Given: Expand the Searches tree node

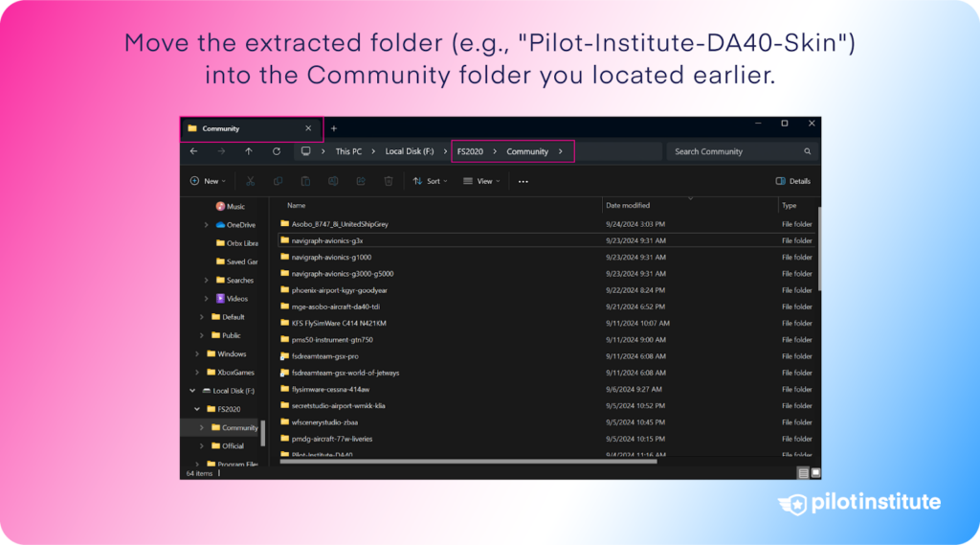Looking at the screenshot, I should (207, 281).
